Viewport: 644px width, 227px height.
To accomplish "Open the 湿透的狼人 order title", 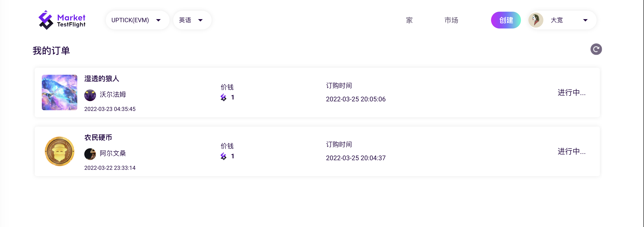I will (102, 79).
